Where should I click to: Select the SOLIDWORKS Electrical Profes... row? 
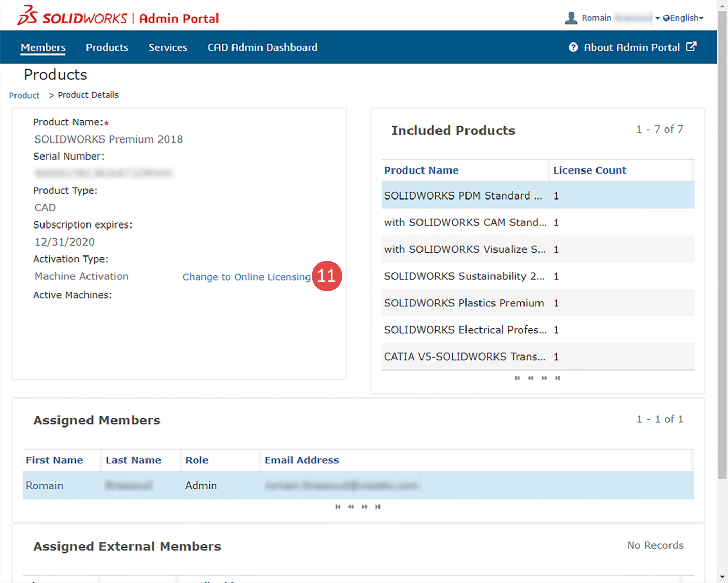[x=538, y=330]
